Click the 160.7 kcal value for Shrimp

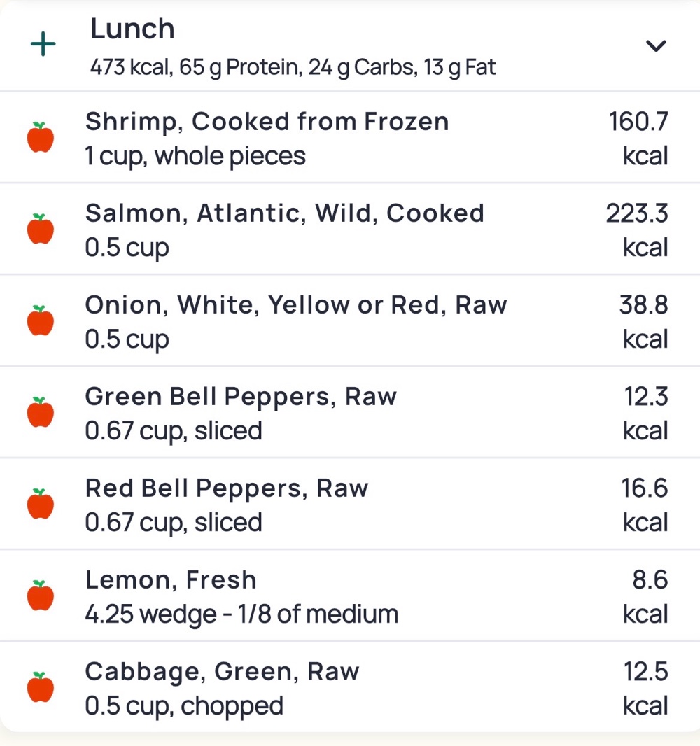[638, 139]
